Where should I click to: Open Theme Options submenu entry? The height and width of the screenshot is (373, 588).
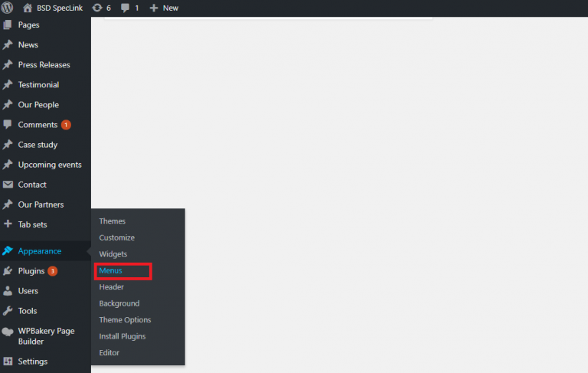(125, 320)
